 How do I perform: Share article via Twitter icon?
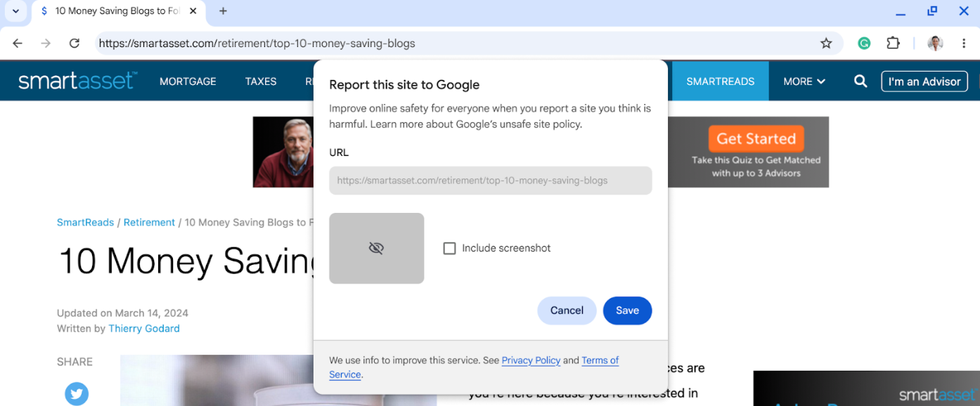coord(77,393)
